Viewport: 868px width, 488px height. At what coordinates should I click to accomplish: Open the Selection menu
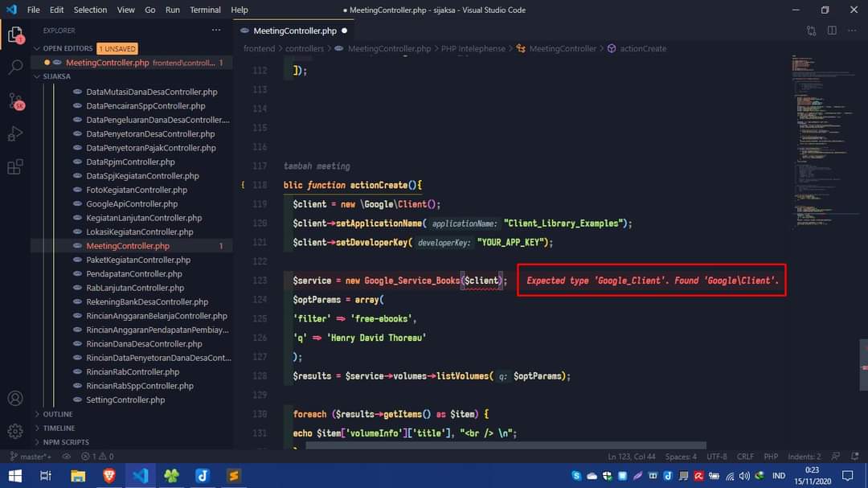tap(90, 10)
